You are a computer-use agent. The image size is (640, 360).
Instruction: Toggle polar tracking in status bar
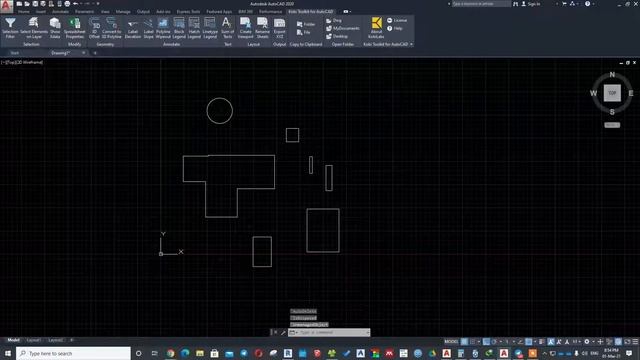(494, 341)
